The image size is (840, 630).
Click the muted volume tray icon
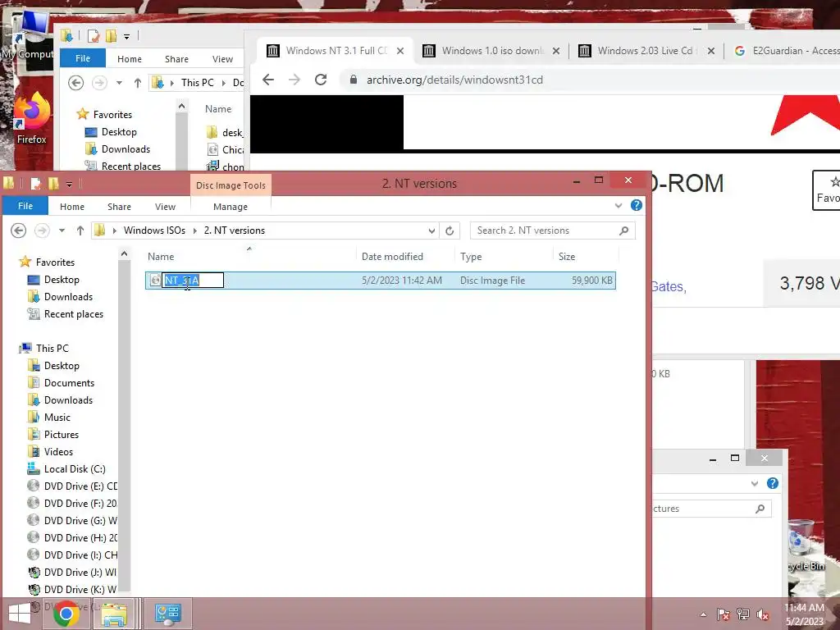763,614
